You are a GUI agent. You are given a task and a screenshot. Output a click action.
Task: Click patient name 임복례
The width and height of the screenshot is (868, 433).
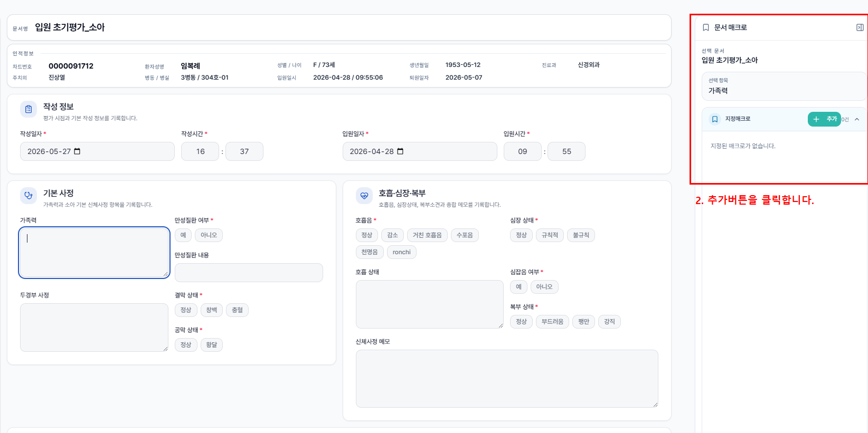pyautogui.click(x=191, y=66)
